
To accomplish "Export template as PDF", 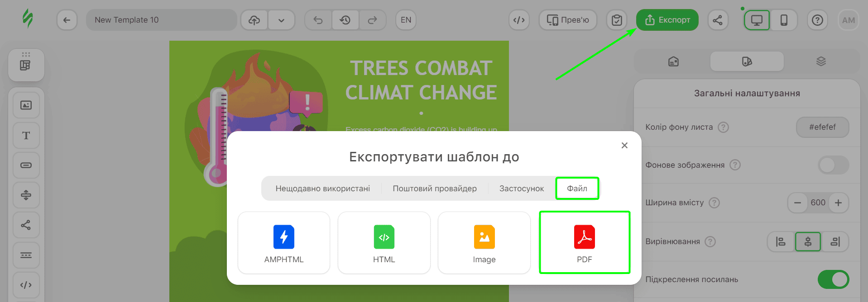I will point(585,242).
